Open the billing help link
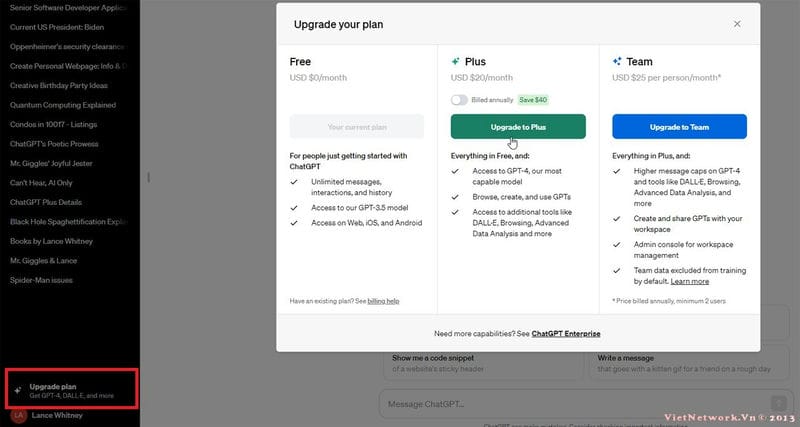The image size is (800, 427). [x=384, y=300]
